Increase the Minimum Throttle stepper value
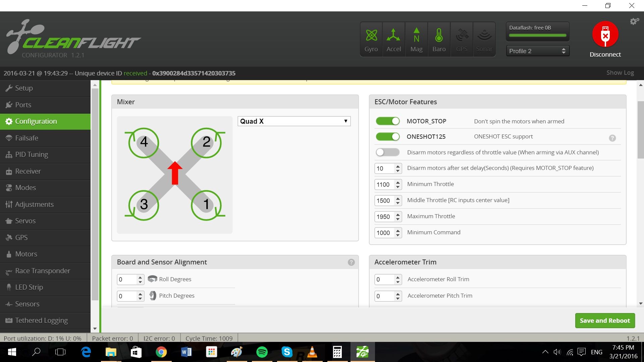 [398, 182]
